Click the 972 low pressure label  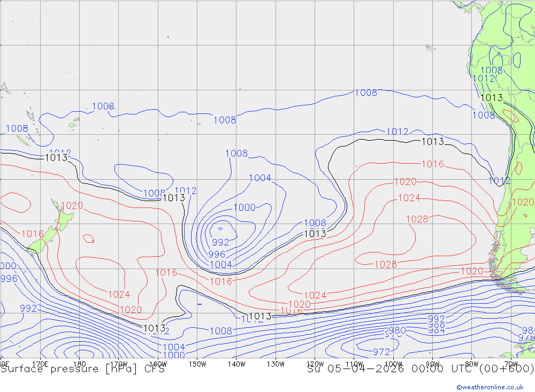[381, 352]
